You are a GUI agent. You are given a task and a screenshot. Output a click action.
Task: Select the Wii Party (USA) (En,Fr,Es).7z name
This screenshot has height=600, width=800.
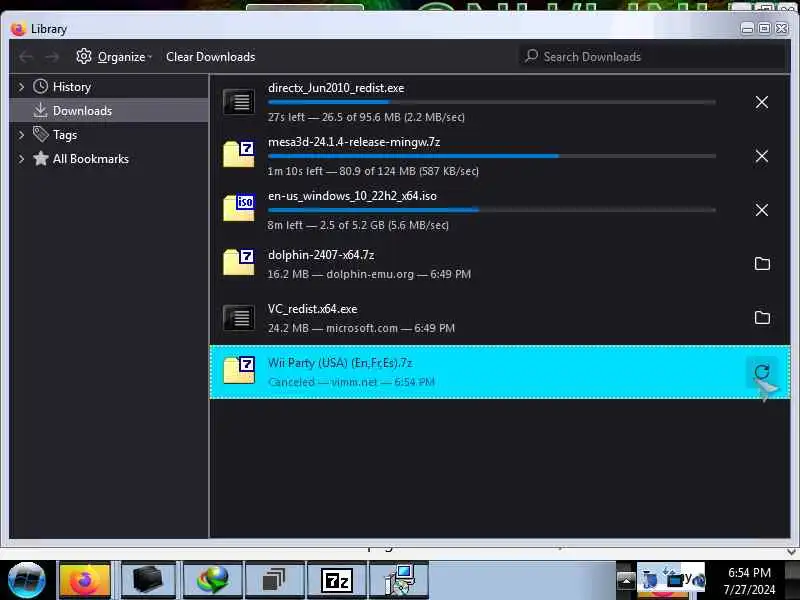(x=340, y=363)
